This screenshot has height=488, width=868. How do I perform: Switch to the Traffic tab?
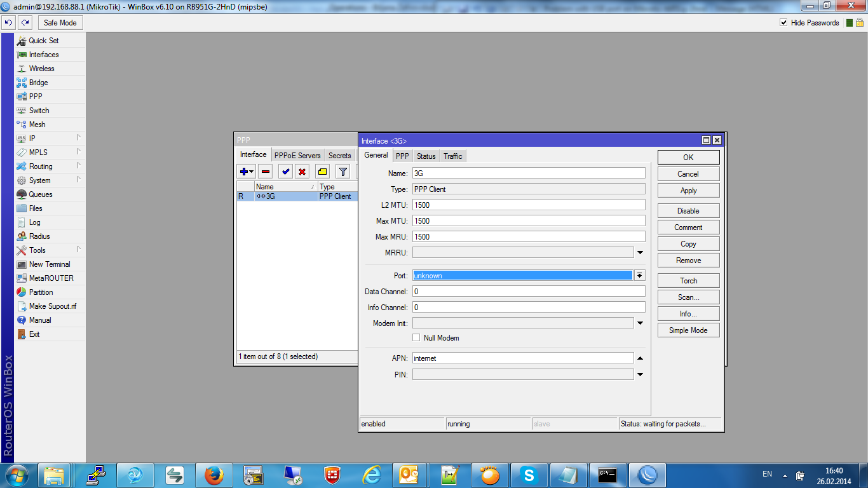tap(453, 156)
